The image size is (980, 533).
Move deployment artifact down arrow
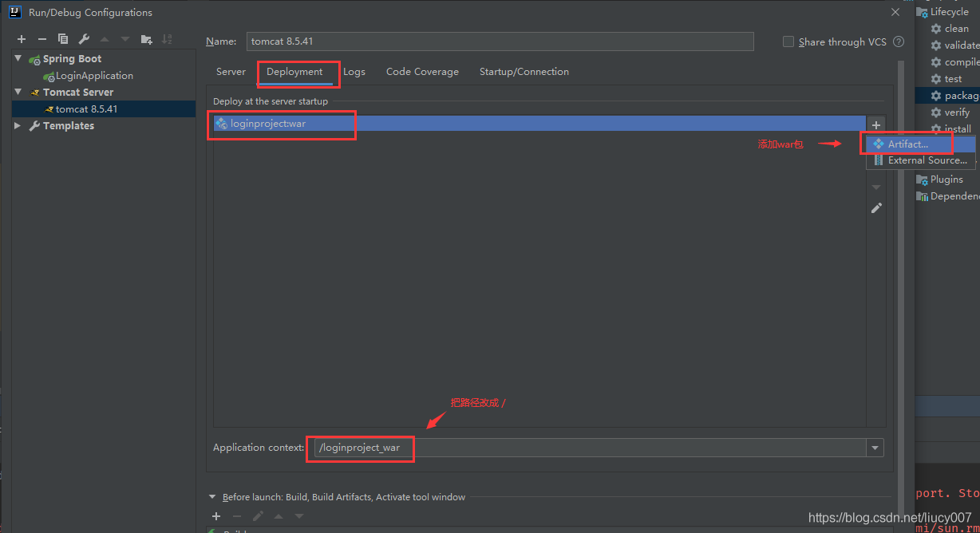(x=876, y=188)
